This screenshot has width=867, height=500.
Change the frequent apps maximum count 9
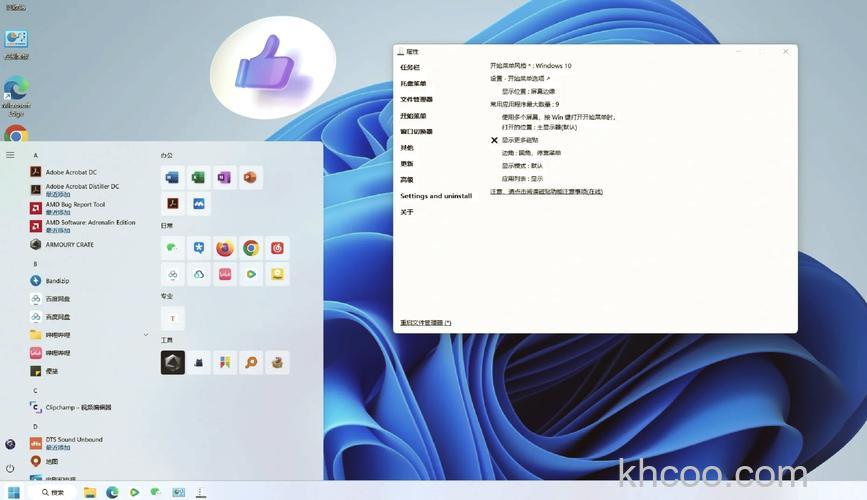[524, 104]
